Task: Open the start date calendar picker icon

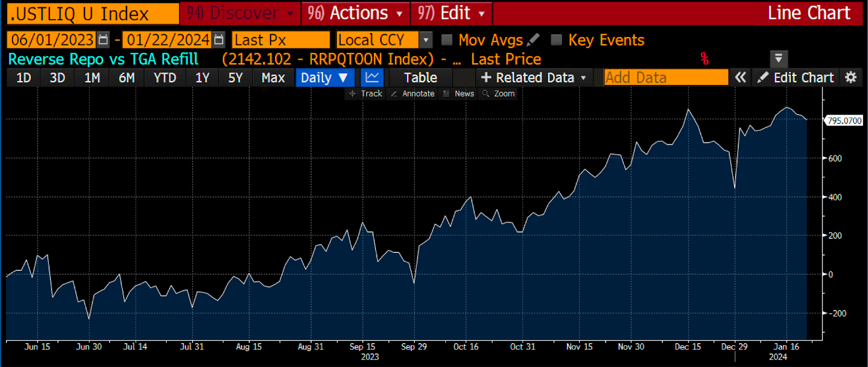Action: point(103,40)
